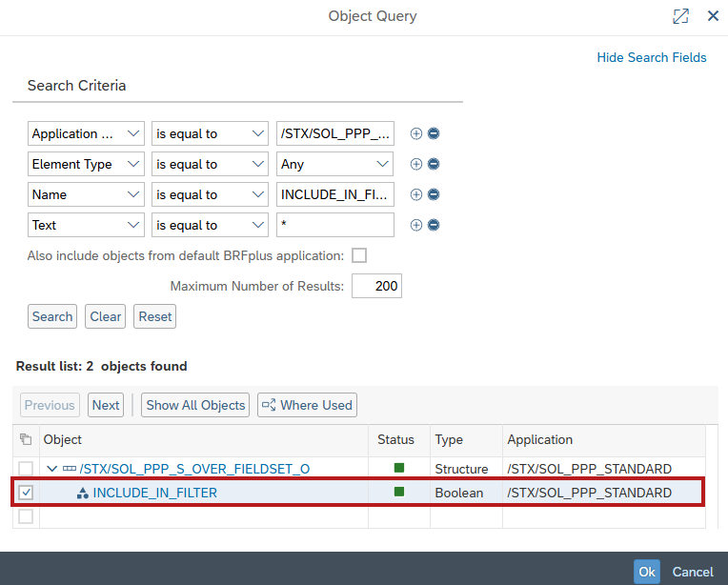
Task: Toggle full screen for the Object Query dialog
Action: click(x=680, y=16)
